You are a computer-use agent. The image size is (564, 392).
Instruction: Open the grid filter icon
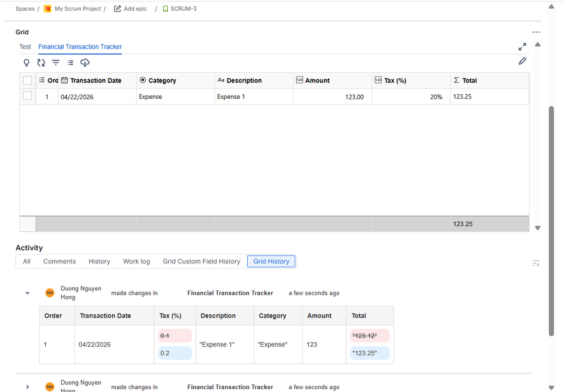pyautogui.click(x=56, y=63)
